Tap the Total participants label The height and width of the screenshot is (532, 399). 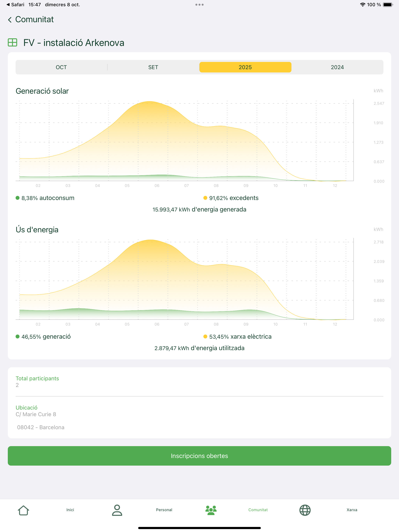coord(37,378)
